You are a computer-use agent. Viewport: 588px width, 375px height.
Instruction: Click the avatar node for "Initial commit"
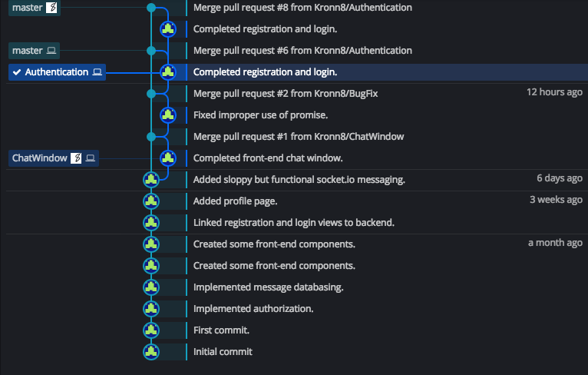151,352
